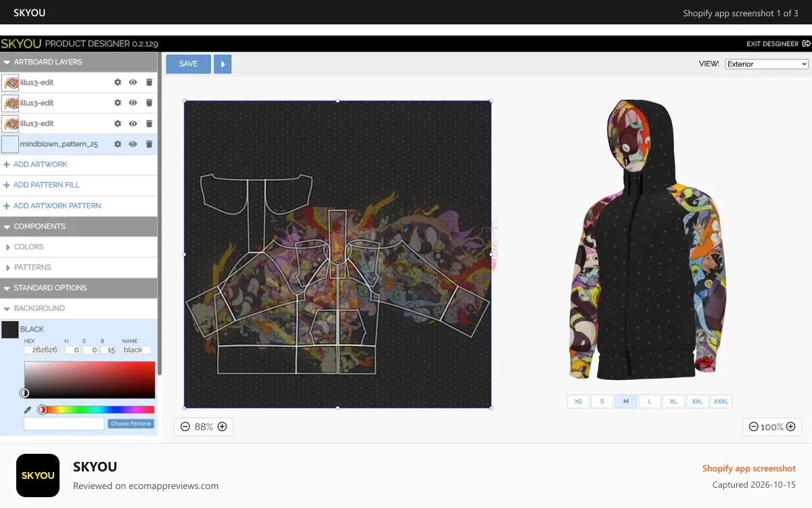Collapse the Components section
This screenshot has width=812, height=508.
(x=78, y=226)
